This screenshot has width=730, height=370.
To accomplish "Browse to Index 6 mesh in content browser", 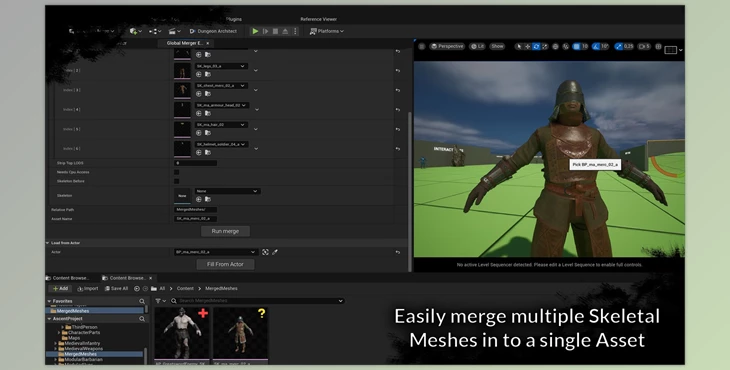I will pos(208,152).
